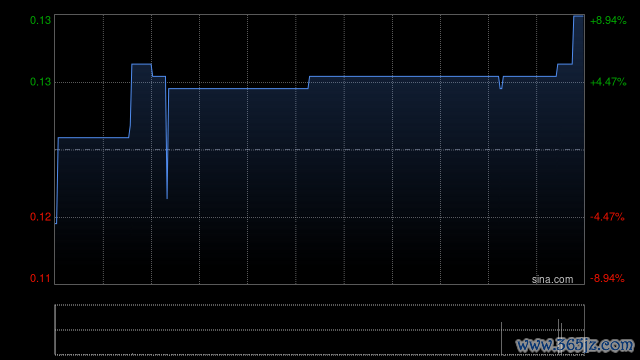Click the -4.47% percentage label
This screenshot has height=360, width=640.
(607, 217)
